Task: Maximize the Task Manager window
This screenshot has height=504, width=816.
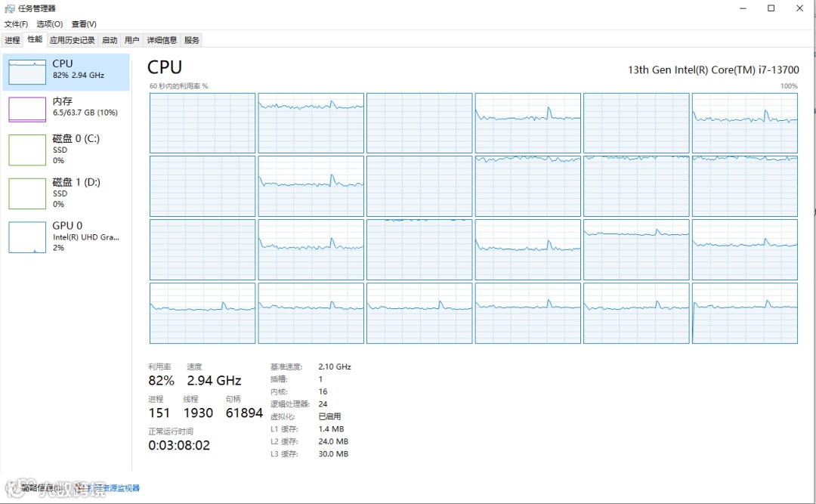Action: click(x=771, y=8)
